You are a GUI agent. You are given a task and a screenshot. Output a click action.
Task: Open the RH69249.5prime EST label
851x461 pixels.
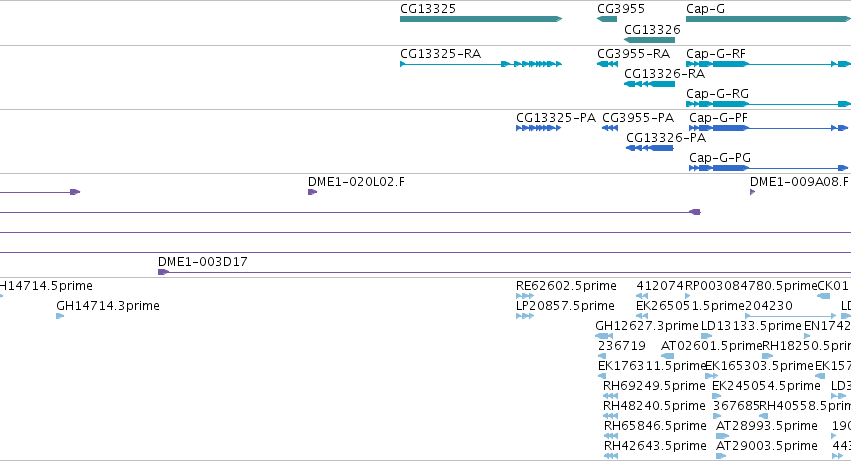point(654,386)
